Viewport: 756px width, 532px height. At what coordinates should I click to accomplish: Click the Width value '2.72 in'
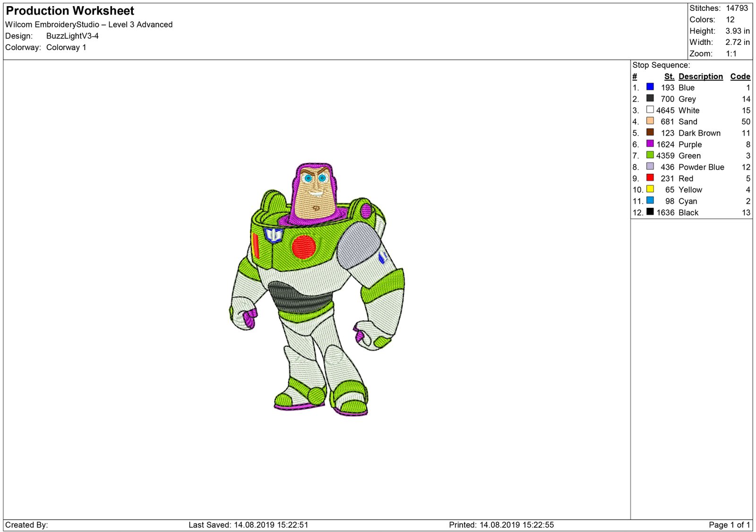point(738,42)
